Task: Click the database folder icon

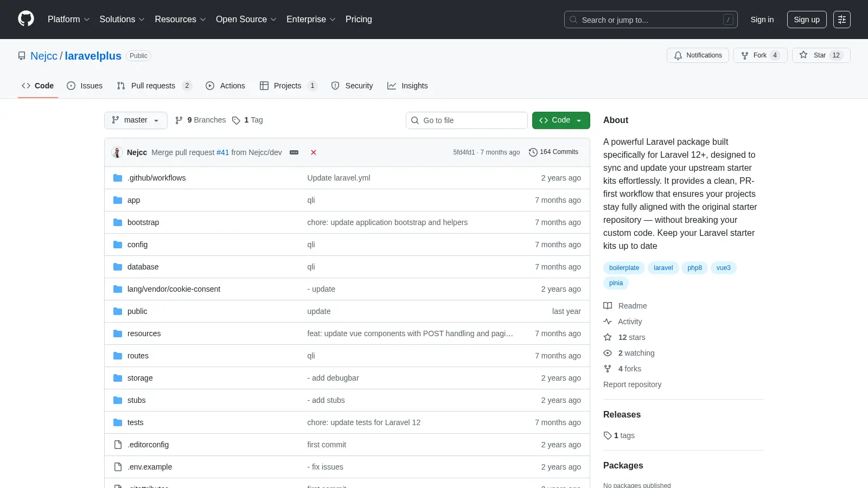Action: [x=118, y=267]
